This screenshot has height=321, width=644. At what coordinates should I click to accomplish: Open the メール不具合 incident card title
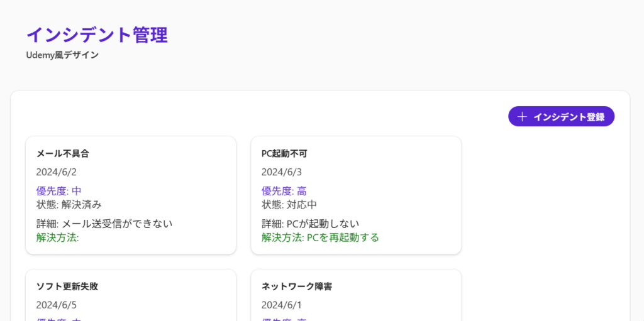click(63, 153)
